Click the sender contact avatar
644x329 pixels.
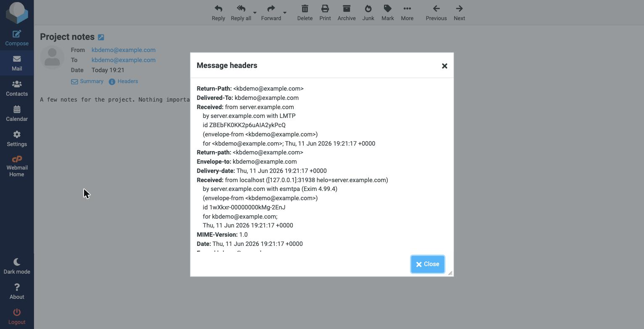[52, 57]
